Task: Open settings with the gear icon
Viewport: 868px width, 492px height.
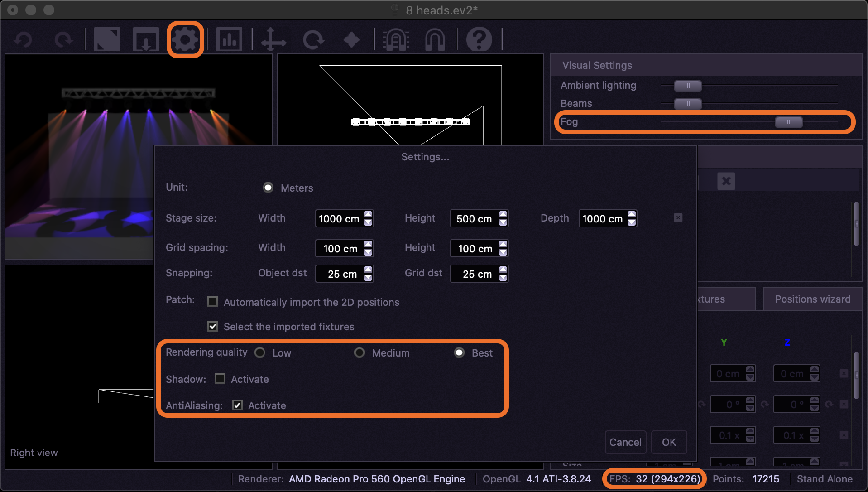Action: 185,40
